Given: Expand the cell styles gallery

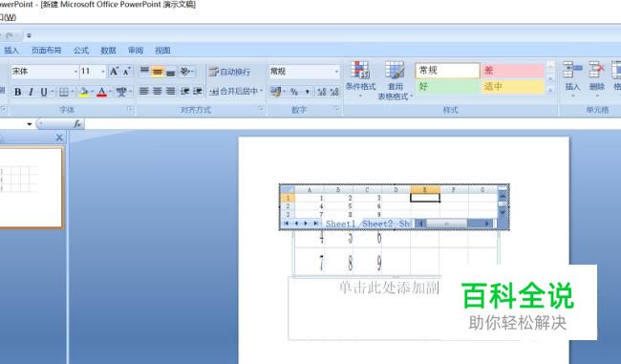Looking at the screenshot, I should 550,91.
